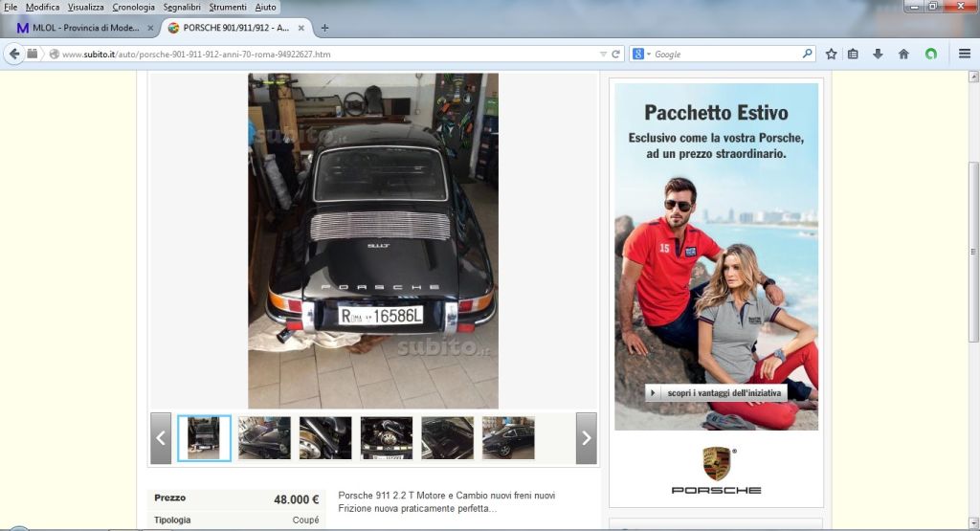Viewport: 980px width, 531px height.
Task: Click the browser back arrow button
Action: tap(14, 54)
